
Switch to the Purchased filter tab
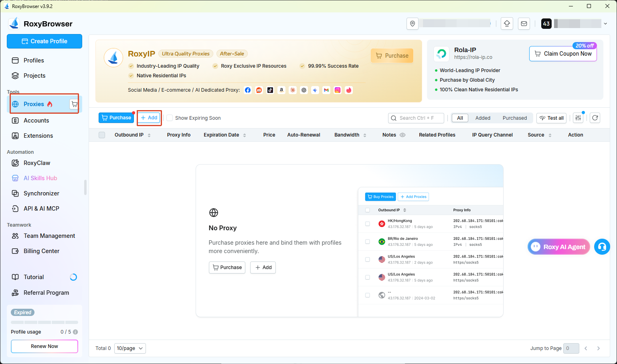515,118
